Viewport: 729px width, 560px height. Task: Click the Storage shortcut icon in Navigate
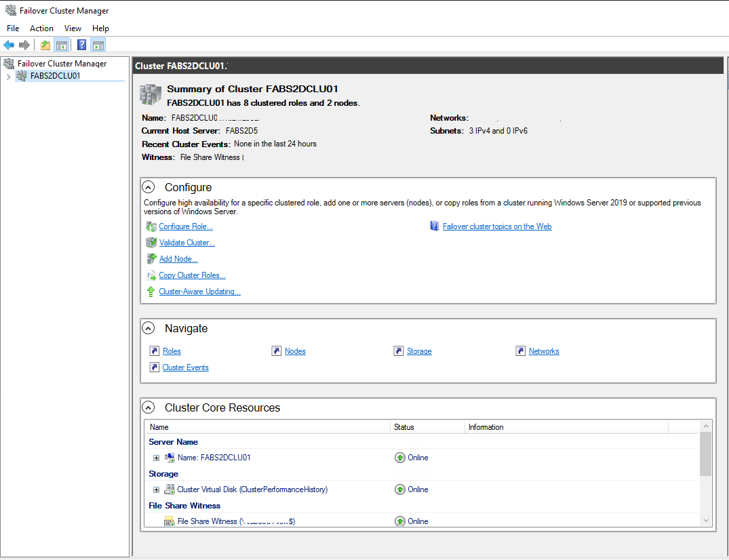pyautogui.click(x=399, y=351)
